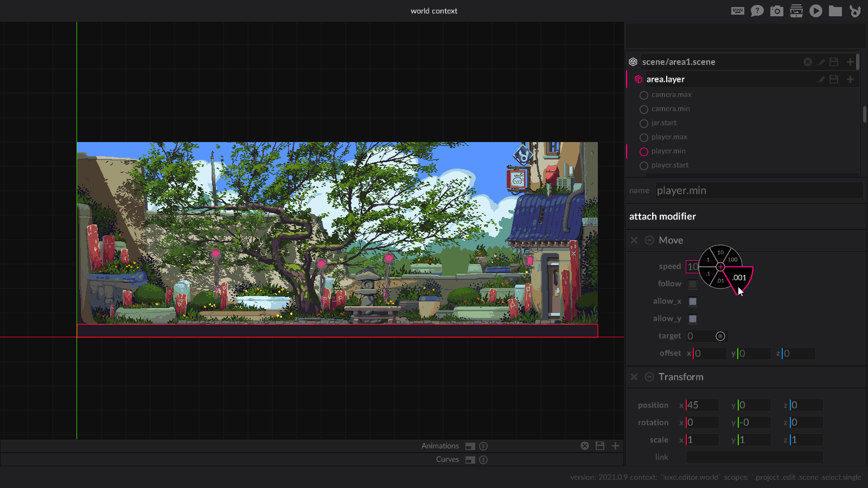Close the scene/area1.scene with the x icon
Image resolution: width=868 pixels, height=488 pixels.
tap(808, 62)
